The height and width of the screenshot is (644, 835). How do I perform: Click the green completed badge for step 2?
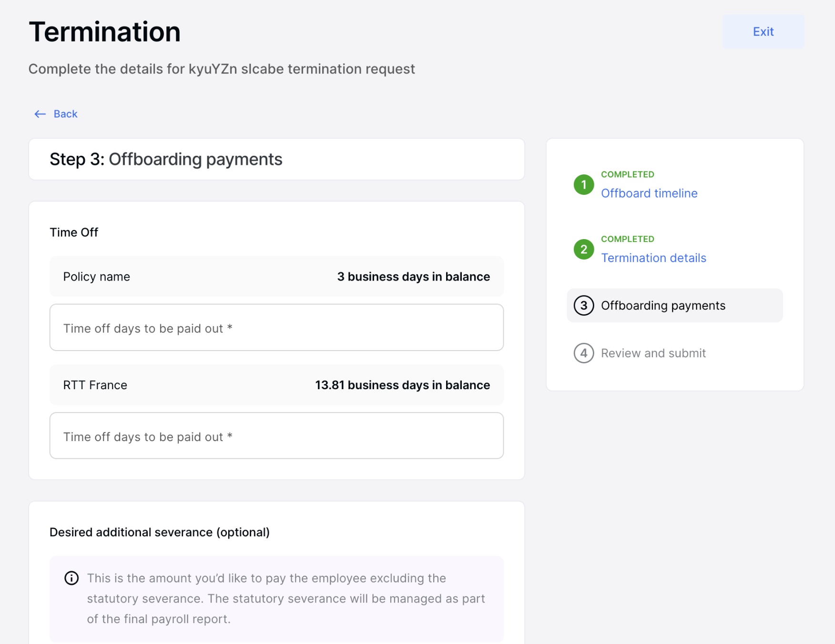point(583,250)
